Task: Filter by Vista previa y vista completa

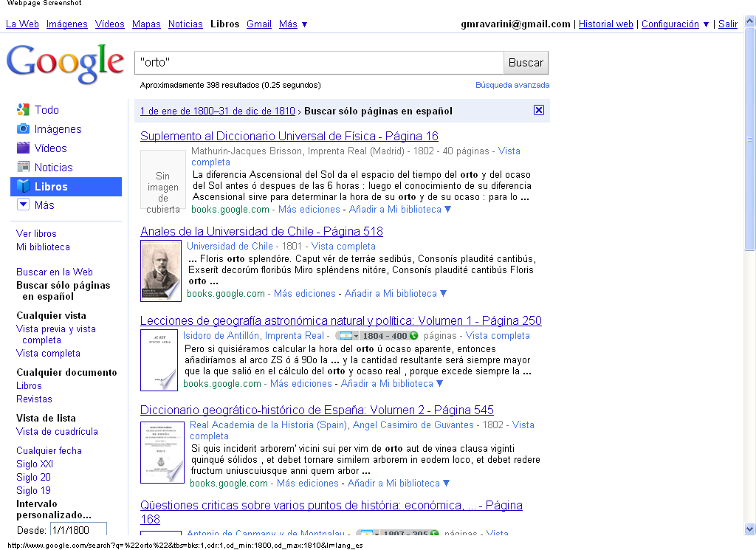Action: (56, 334)
